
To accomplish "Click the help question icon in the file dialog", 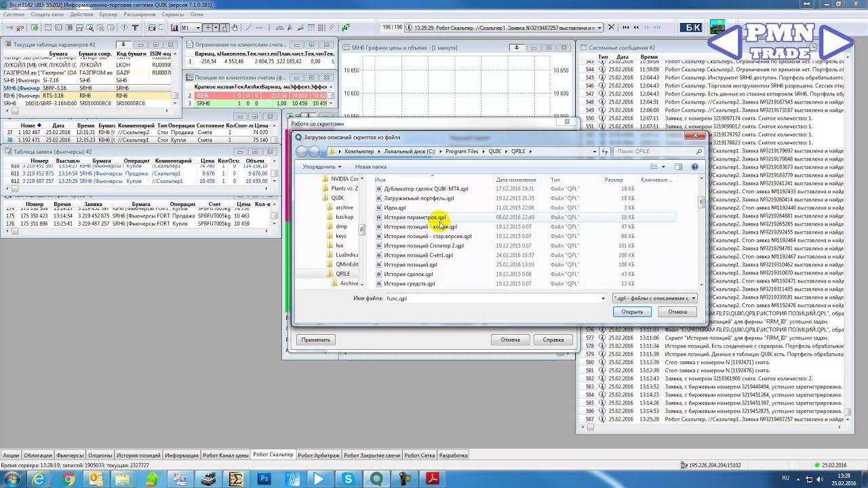I will (x=694, y=167).
